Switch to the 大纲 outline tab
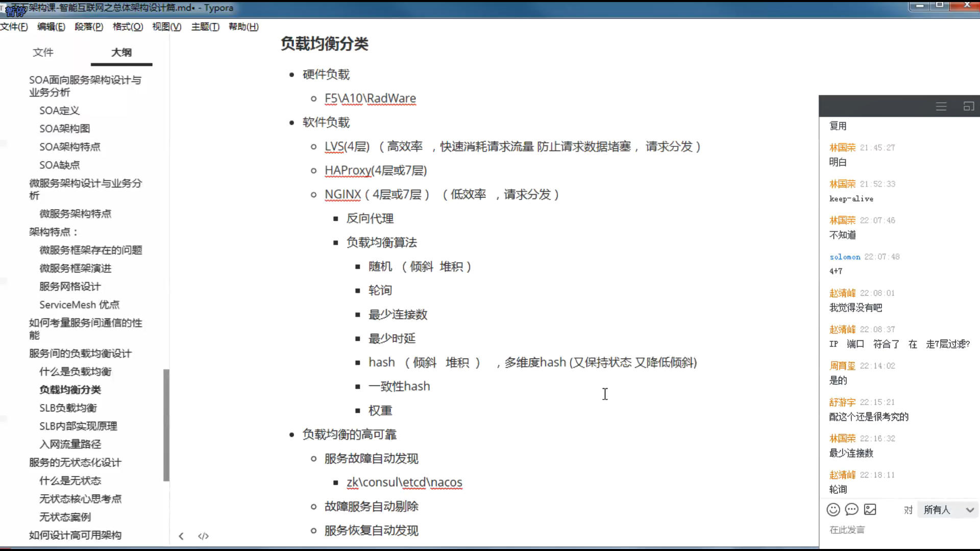The image size is (980, 551). click(121, 52)
